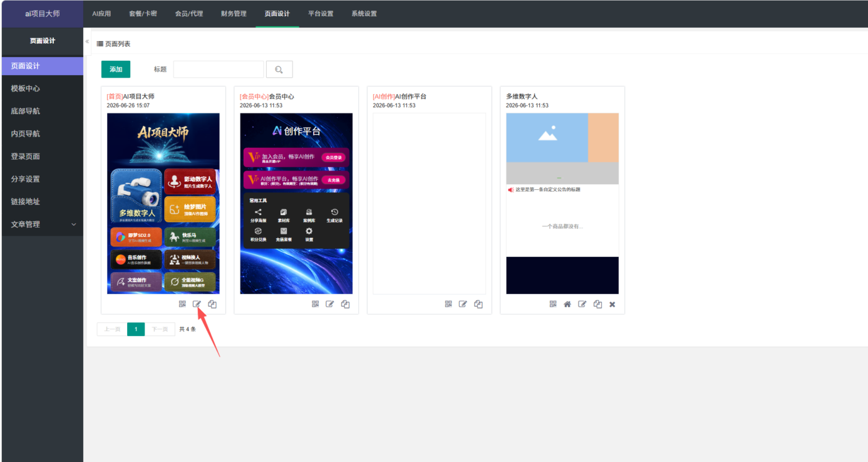This screenshot has width=868, height=462.
Task: Go to pagination page 1
Action: click(136, 329)
